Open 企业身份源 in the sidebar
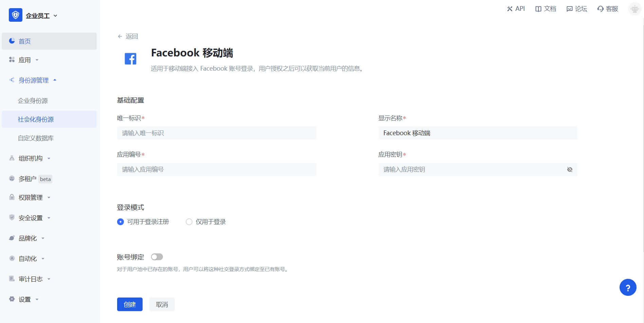Image resolution: width=644 pixels, height=323 pixels. click(x=33, y=101)
